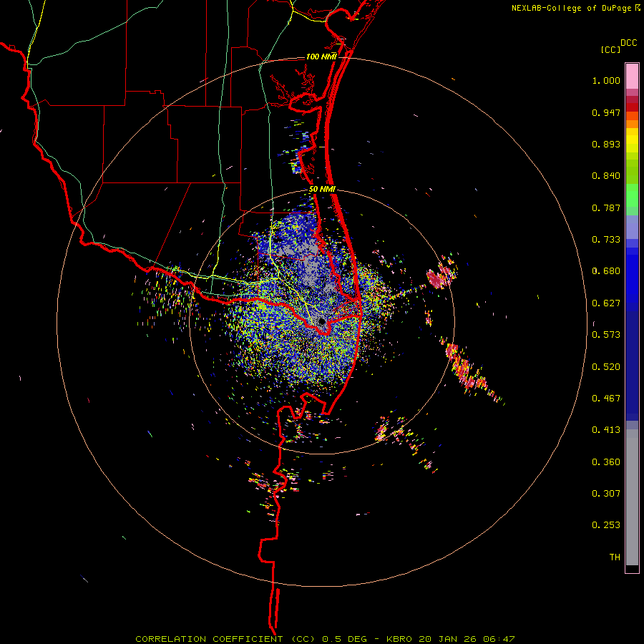Select the 0.520 scale value
Viewport: 644px width, 644px height.
coord(606,366)
